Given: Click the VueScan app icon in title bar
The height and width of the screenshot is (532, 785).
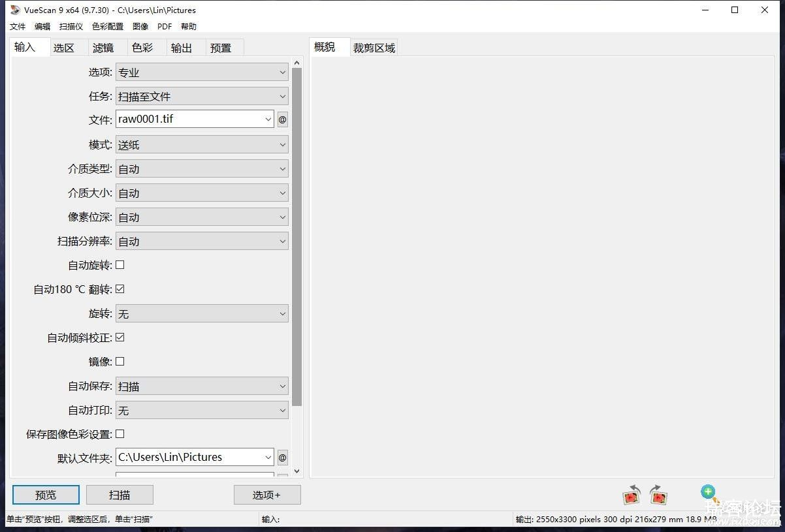Looking at the screenshot, I should (15, 10).
